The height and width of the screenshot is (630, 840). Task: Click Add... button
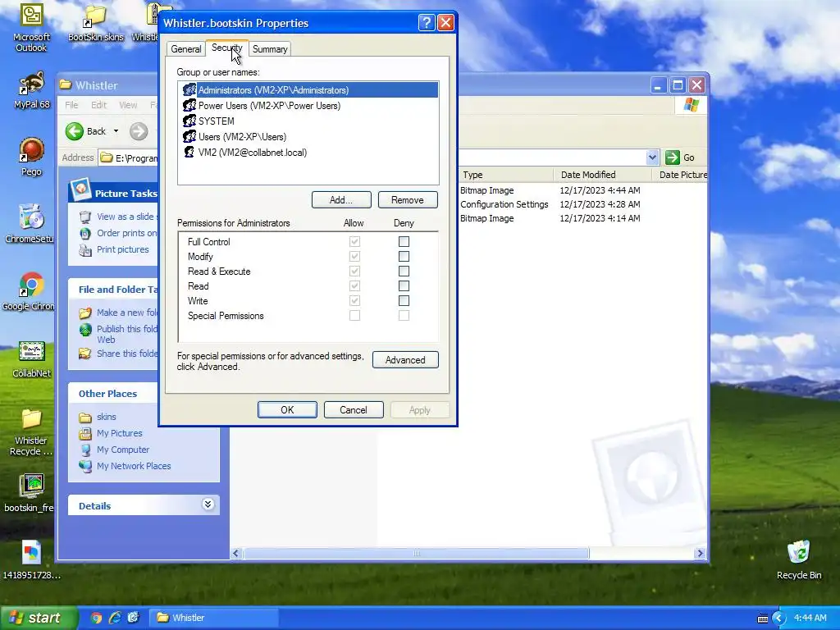[x=341, y=200]
